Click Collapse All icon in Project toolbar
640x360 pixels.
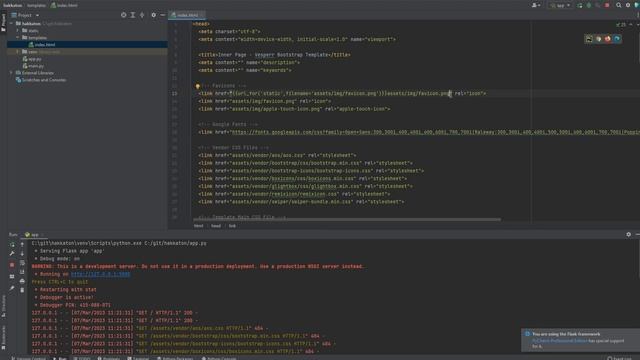click(x=142, y=15)
